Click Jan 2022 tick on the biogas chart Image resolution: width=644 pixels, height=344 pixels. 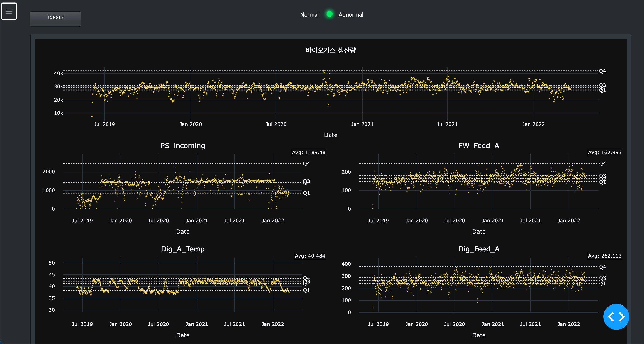[x=533, y=124]
